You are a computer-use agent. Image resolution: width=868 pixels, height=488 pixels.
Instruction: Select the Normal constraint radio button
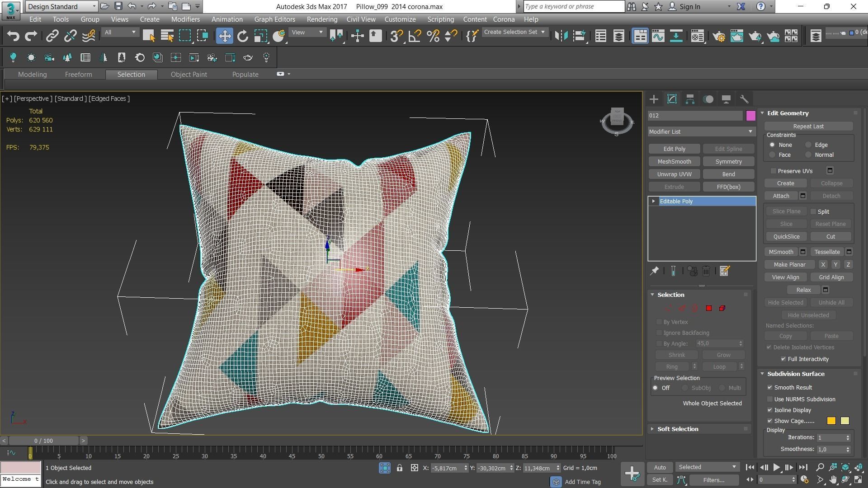(808, 155)
